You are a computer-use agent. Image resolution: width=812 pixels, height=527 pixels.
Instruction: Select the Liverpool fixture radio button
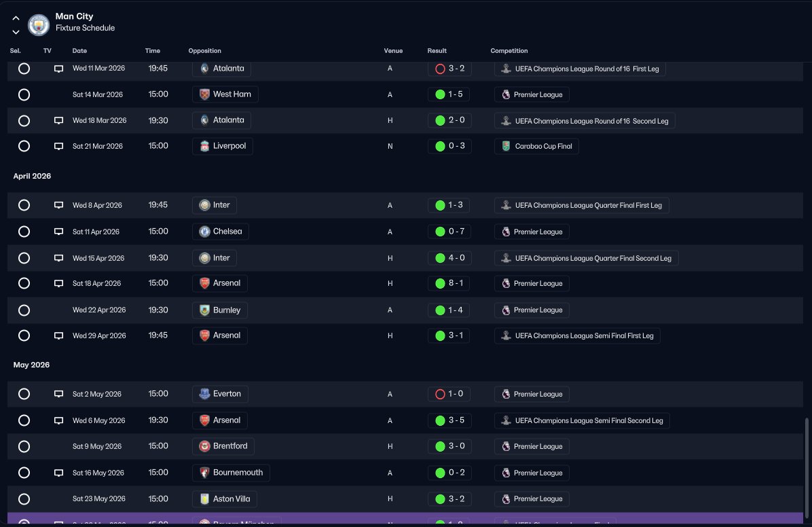(24, 146)
